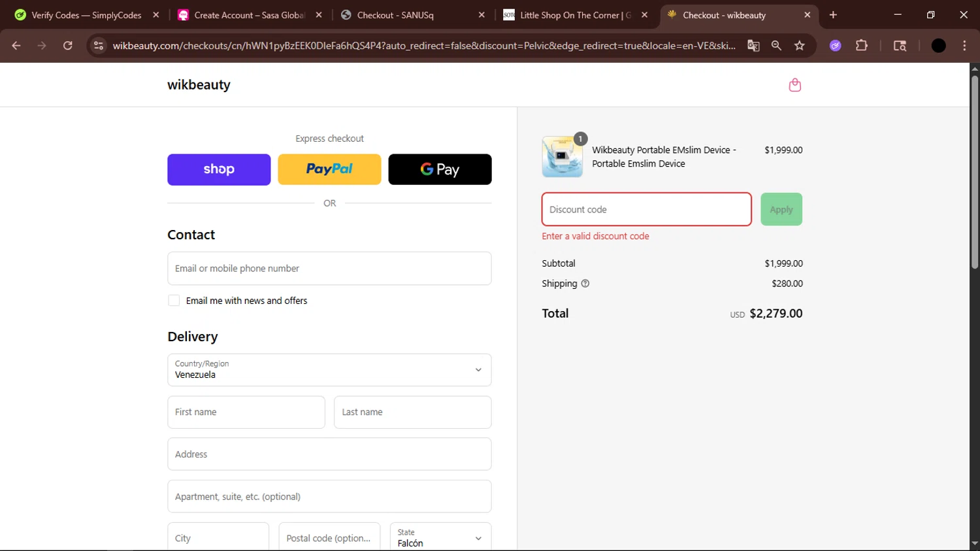Click the wikbeauty store name link
The image size is (980, 551).
coord(199,85)
